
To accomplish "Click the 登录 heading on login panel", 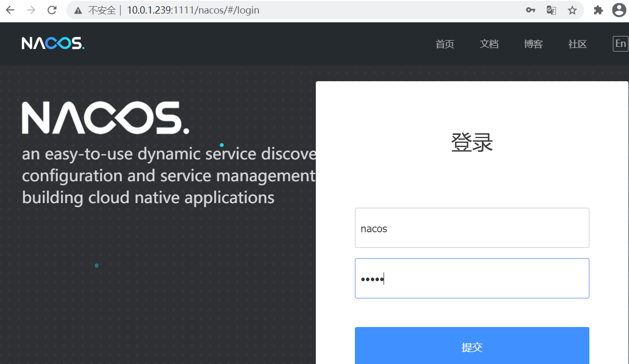I will pyautogui.click(x=472, y=143).
